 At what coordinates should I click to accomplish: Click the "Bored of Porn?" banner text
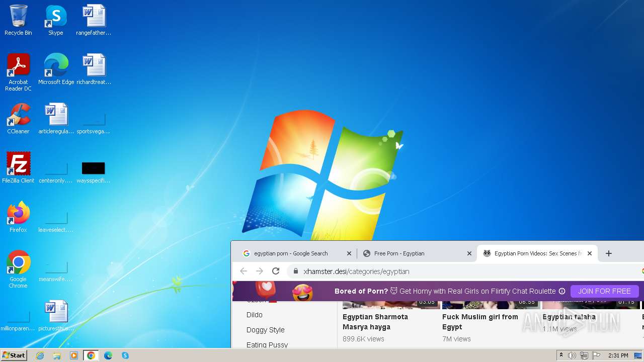coord(361,291)
